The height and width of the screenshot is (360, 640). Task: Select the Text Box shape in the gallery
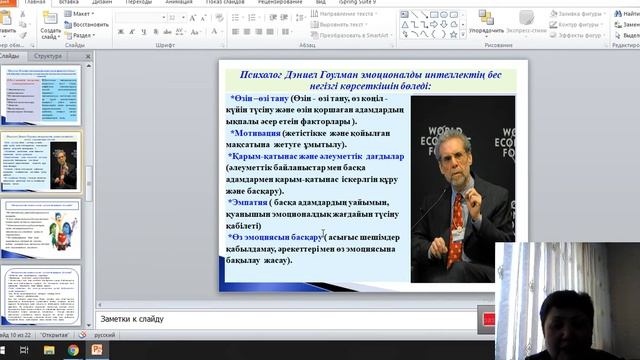tap(404, 15)
